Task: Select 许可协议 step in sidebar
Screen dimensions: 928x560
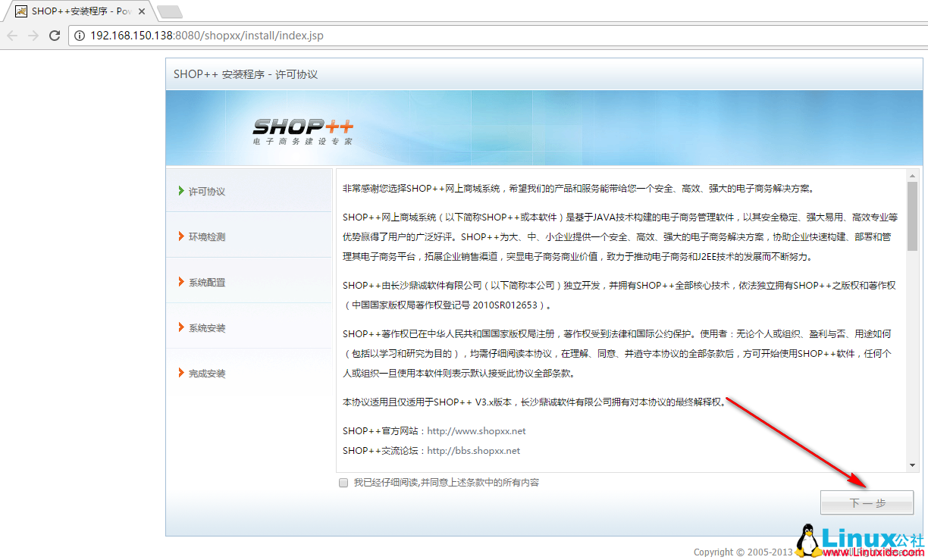Action: (207, 192)
